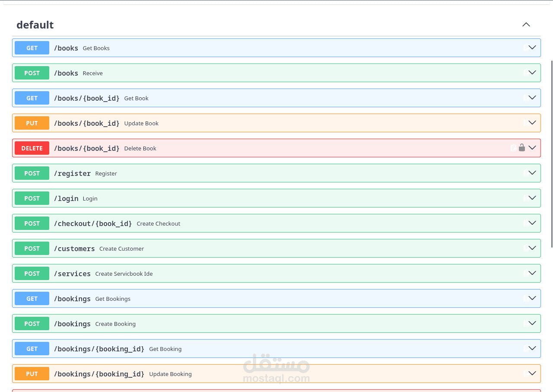Viewport: 553px width, 392px height.
Task: Click the 'Create Checkout' description text
Action: click(159, 223)
